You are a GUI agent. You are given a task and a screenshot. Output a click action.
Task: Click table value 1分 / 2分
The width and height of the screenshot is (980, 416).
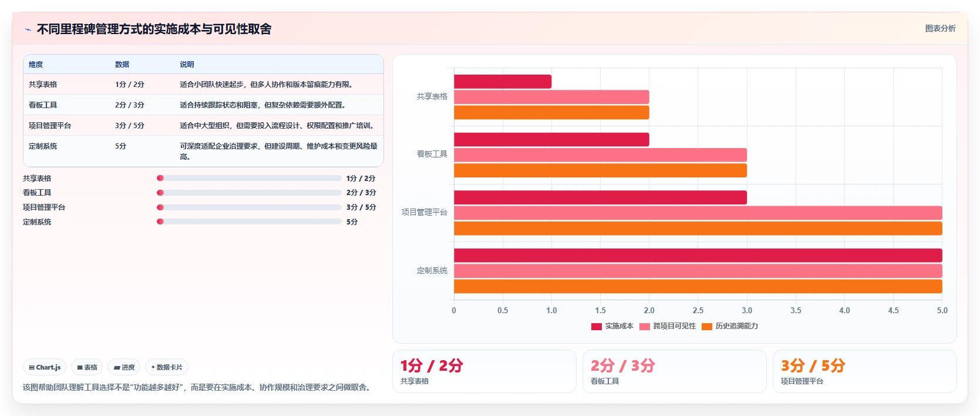[130, 85]
